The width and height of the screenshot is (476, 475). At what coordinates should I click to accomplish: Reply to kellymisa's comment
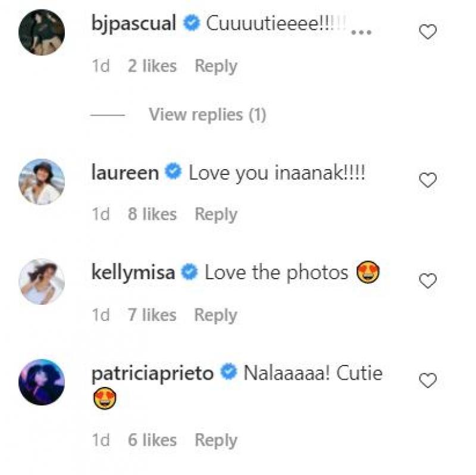(x=215, y=314)
